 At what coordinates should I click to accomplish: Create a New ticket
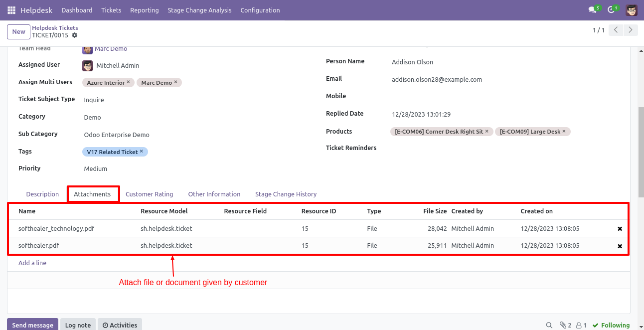(18, 31)
